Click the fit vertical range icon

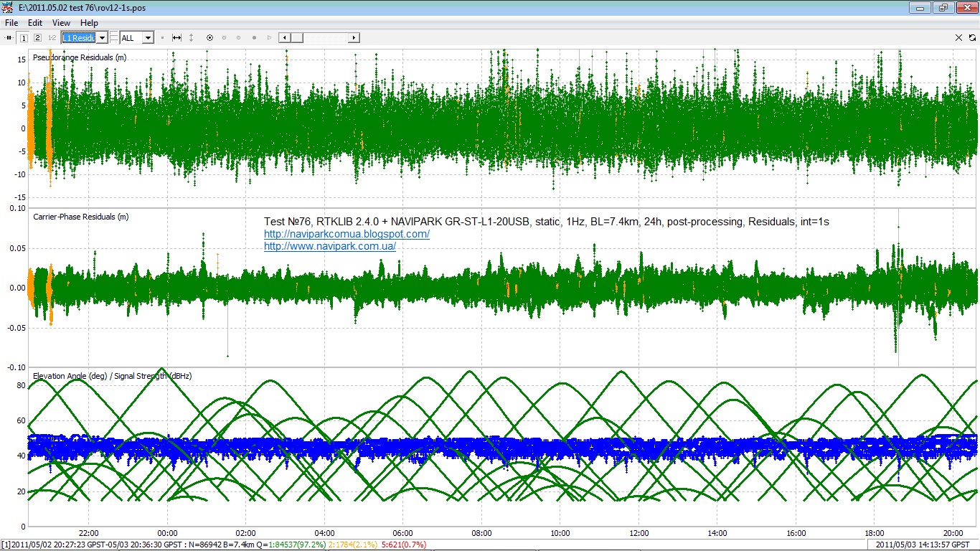(x=191, y=37)
